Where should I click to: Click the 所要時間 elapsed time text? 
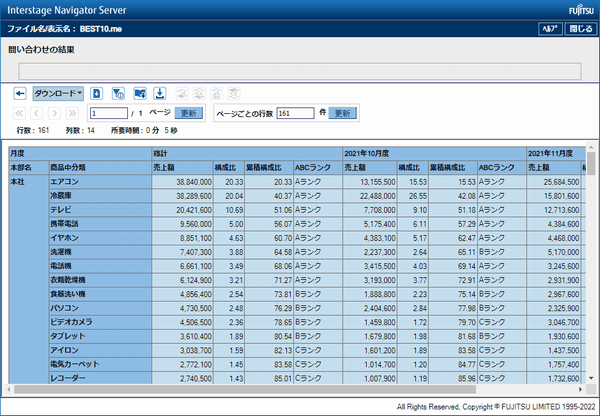(x=144, y=131)
